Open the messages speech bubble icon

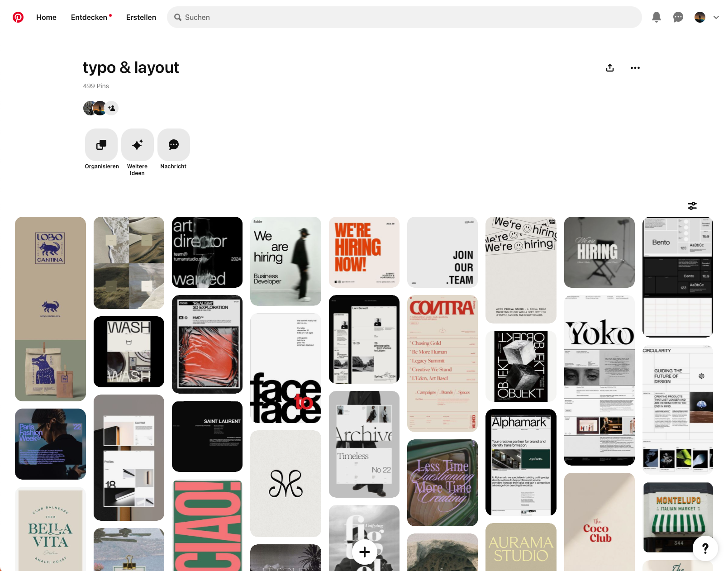tap(678, 17)
